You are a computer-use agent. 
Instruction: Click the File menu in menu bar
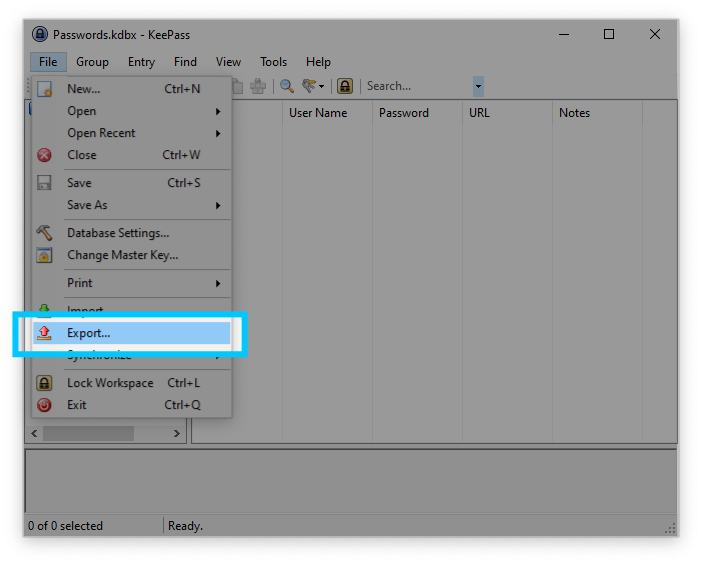48,62
